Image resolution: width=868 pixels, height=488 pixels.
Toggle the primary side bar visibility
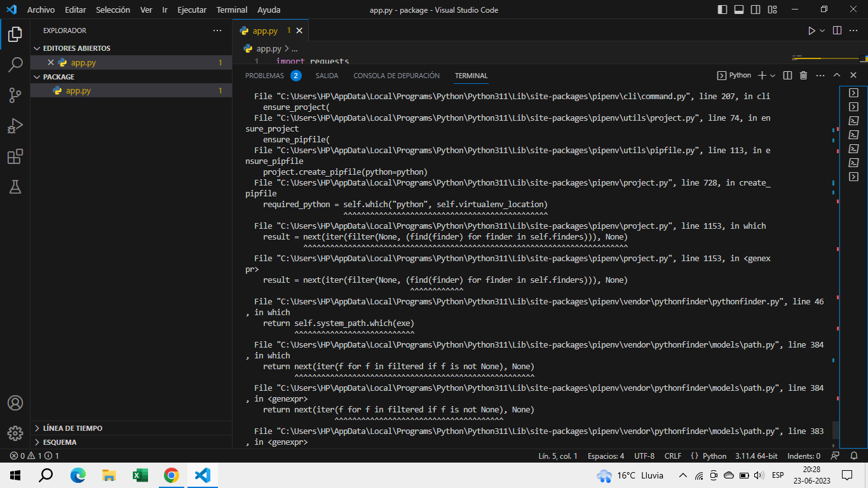(x=722, y=10)
